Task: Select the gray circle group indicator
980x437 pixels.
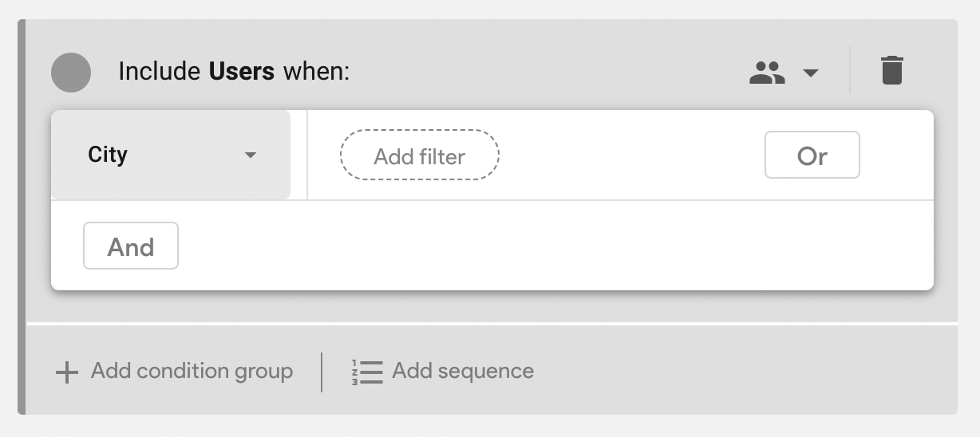Action: click(x=71, y=73)
